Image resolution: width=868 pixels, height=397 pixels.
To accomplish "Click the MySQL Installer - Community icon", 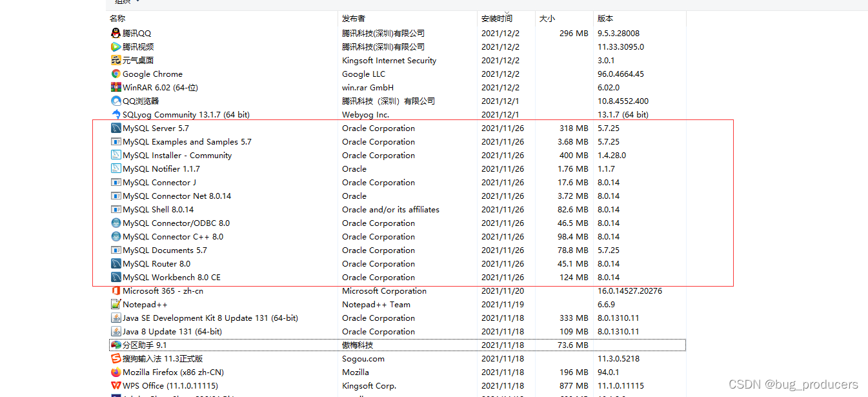I will click(x=116, y=155).
